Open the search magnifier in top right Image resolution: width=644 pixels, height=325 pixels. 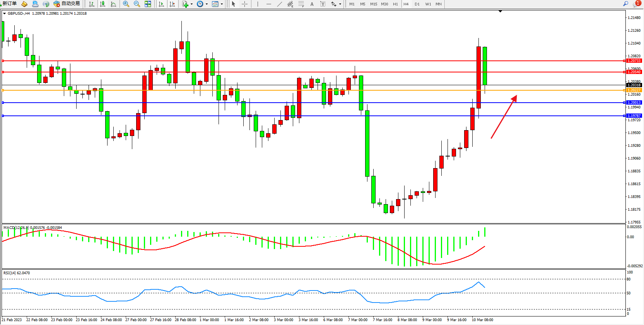pos(625,4)
